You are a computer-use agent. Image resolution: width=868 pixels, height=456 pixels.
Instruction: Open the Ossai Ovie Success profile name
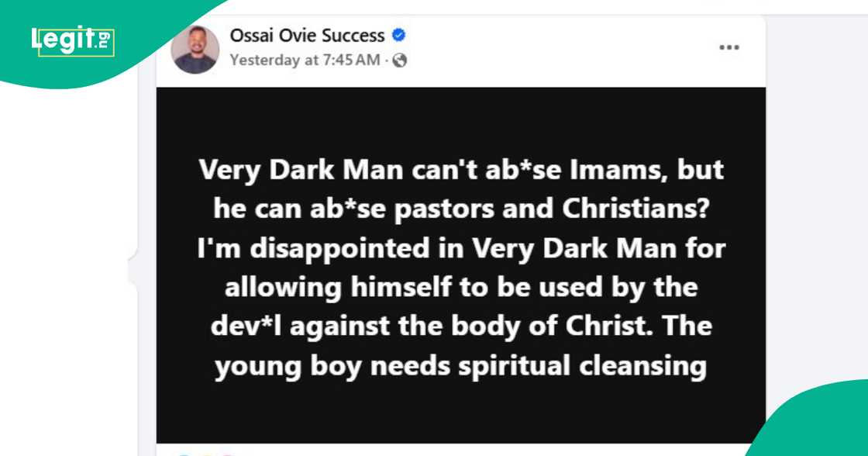tap(307, 36)
